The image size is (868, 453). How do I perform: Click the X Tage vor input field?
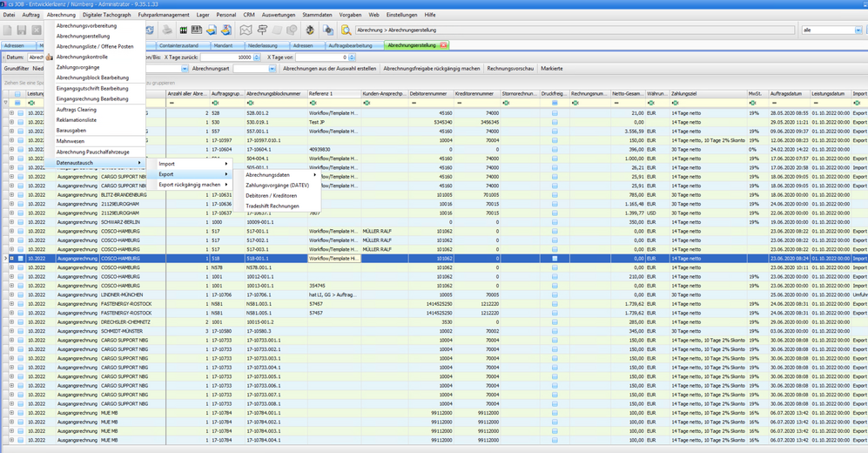coord(322,57)
